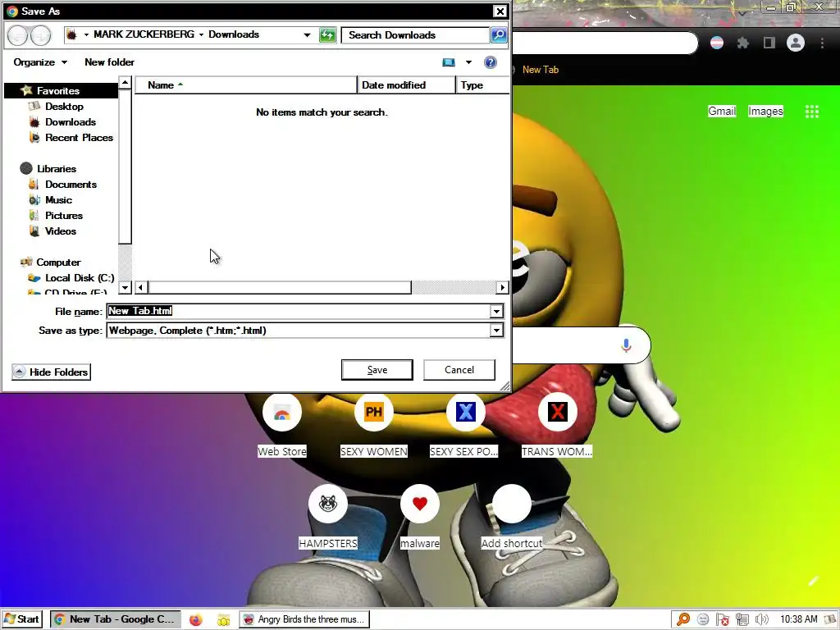This screenshot has height=630, width=840.
Task: Select Local Disk (C:)
Action: pos(80,277)
